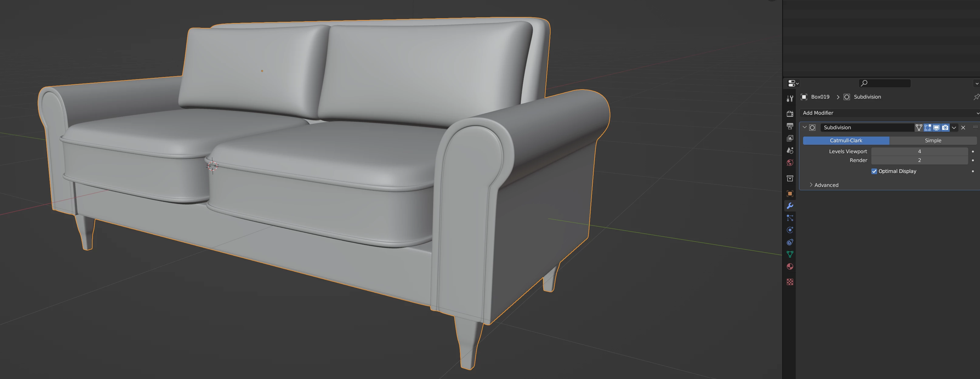Open the Physics properties tab
This screenshot has width=980, height=379.
pos(790,230)
